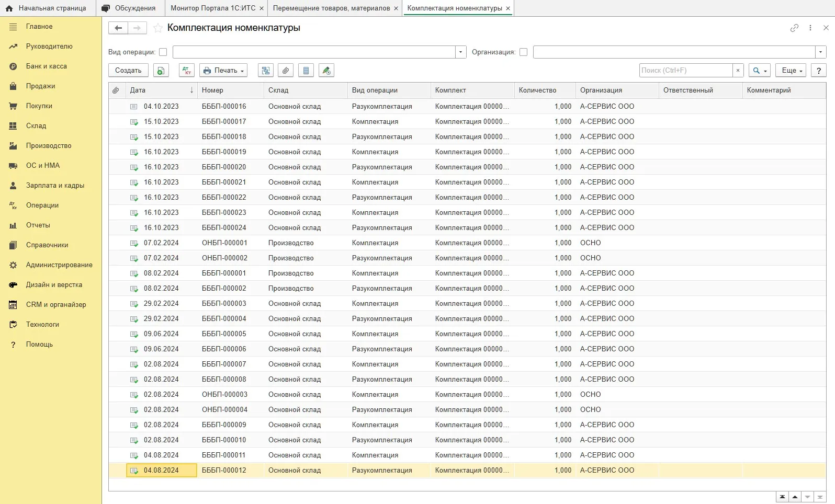Open attached files via the paperclip icon
This screenshot has width=835, height=504.
pos(286,71)
